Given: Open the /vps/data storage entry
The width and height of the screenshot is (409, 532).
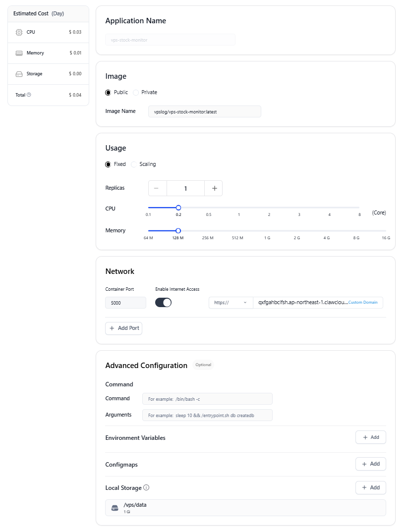Looking at the screenshot, I should [245, 508].
